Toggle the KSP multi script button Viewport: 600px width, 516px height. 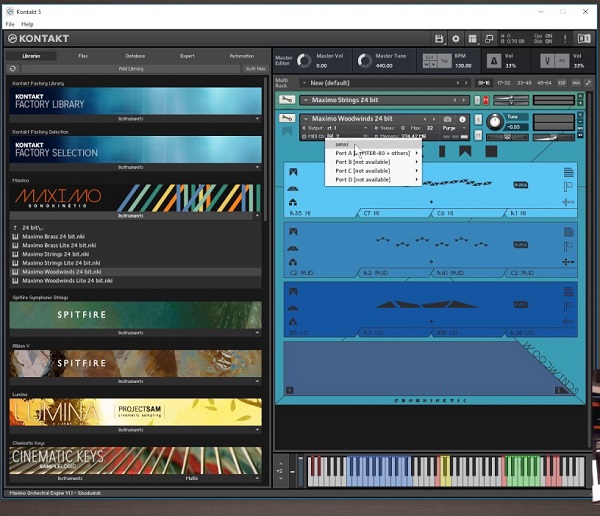point(562,83)
